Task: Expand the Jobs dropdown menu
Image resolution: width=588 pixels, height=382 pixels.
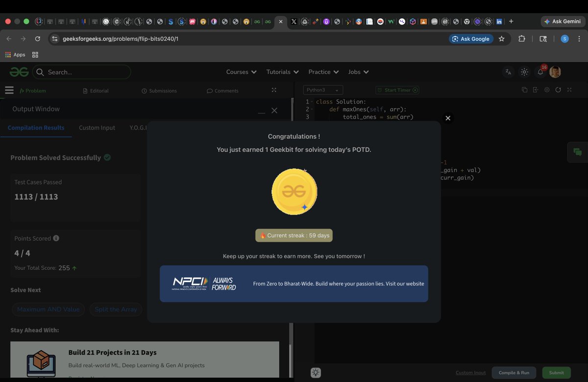Action: click(x=358, y=72)
